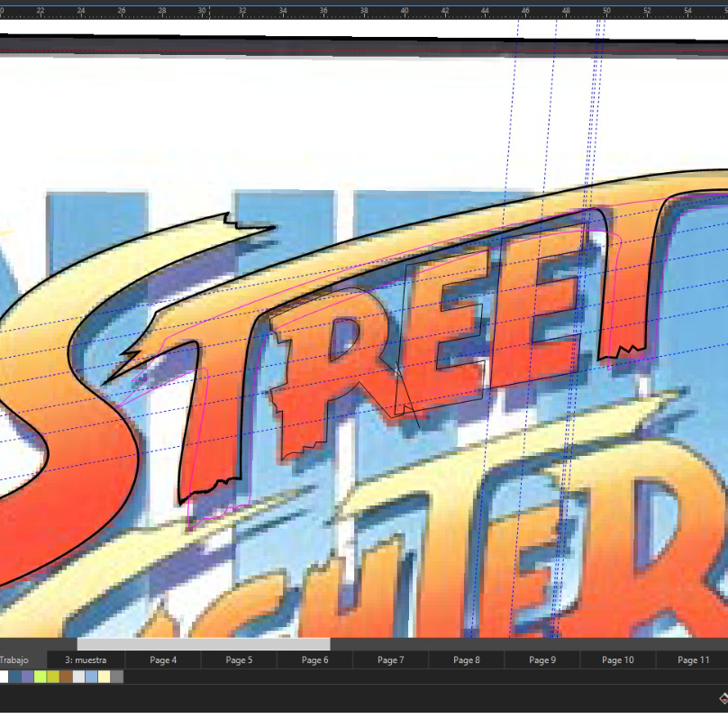
Task: Click the horizontal scrollbar thumb
Action: [x=204, y=644]
